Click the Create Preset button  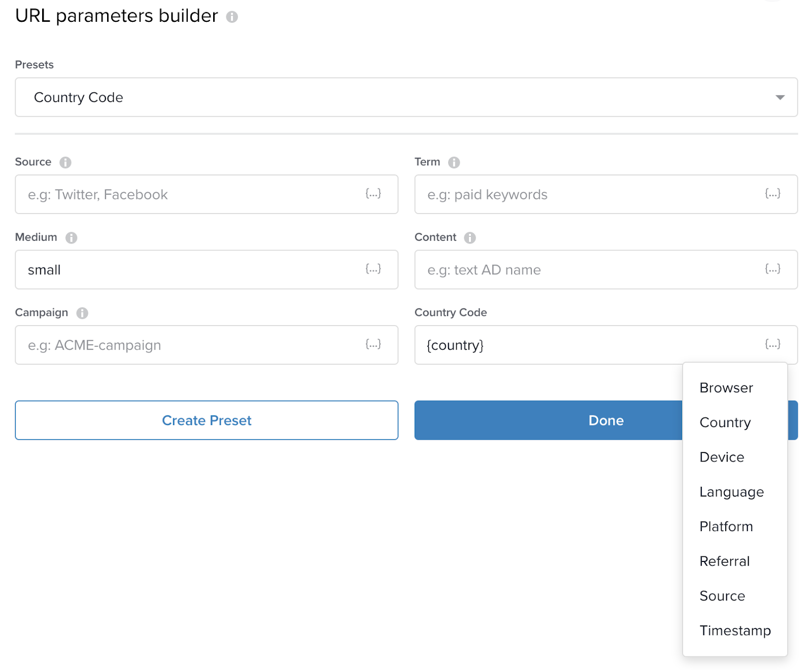207,420
